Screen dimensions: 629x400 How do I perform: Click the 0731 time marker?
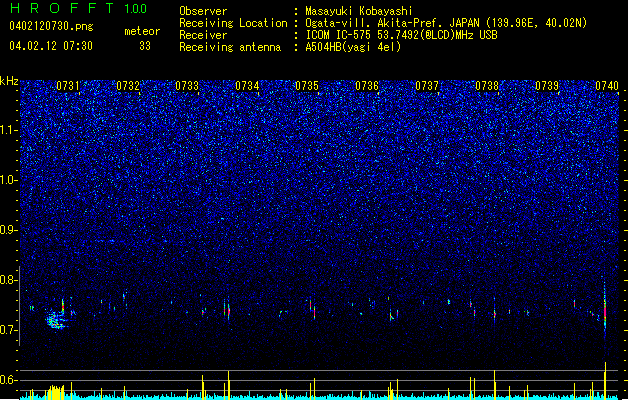point(68,86)
